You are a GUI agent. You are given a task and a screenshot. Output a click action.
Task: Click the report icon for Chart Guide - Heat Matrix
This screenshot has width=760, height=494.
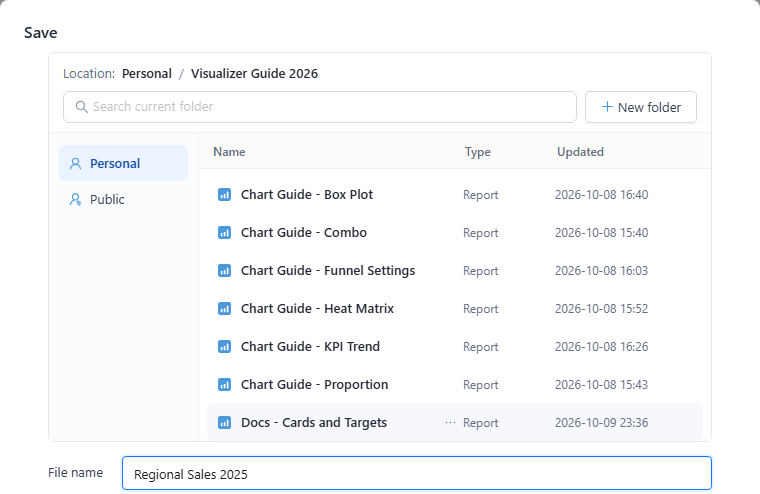click(x=224, y=309)
